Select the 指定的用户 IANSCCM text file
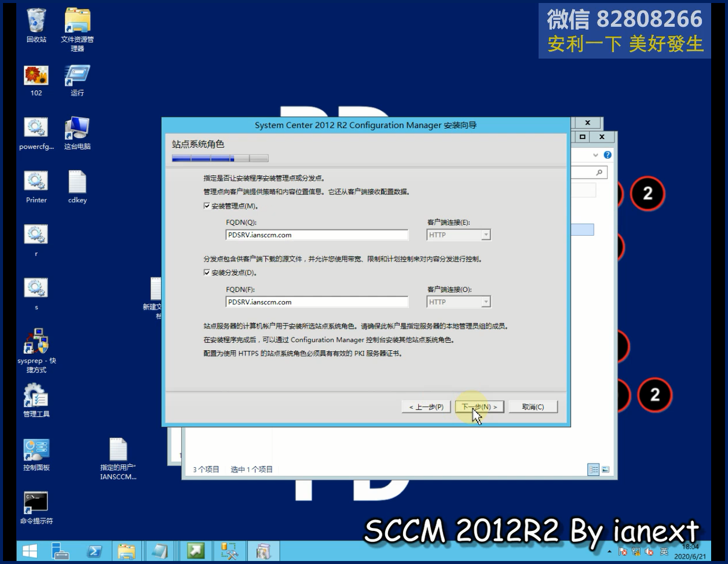 click(119, 459)
